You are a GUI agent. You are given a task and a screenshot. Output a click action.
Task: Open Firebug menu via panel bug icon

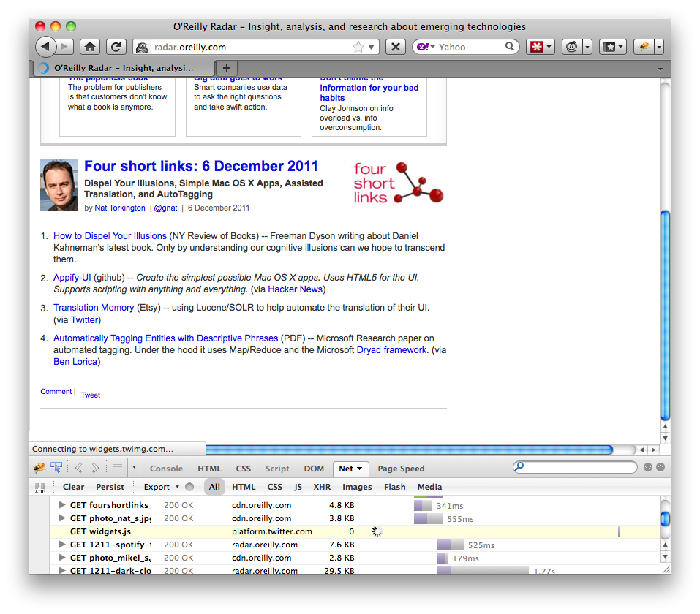point(39,468)
